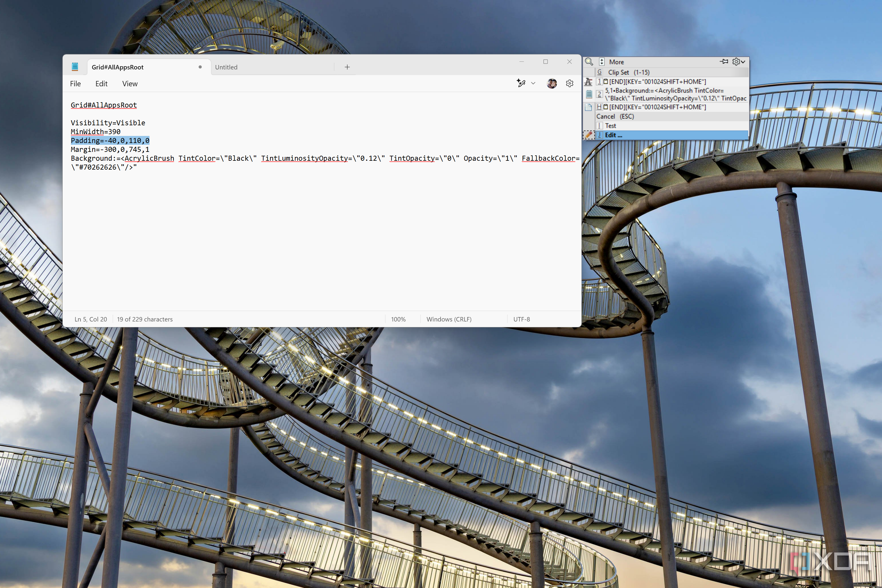Click the 19 of 229 characters status text
Screen dimensions: 882x588
tap(145, 319)
